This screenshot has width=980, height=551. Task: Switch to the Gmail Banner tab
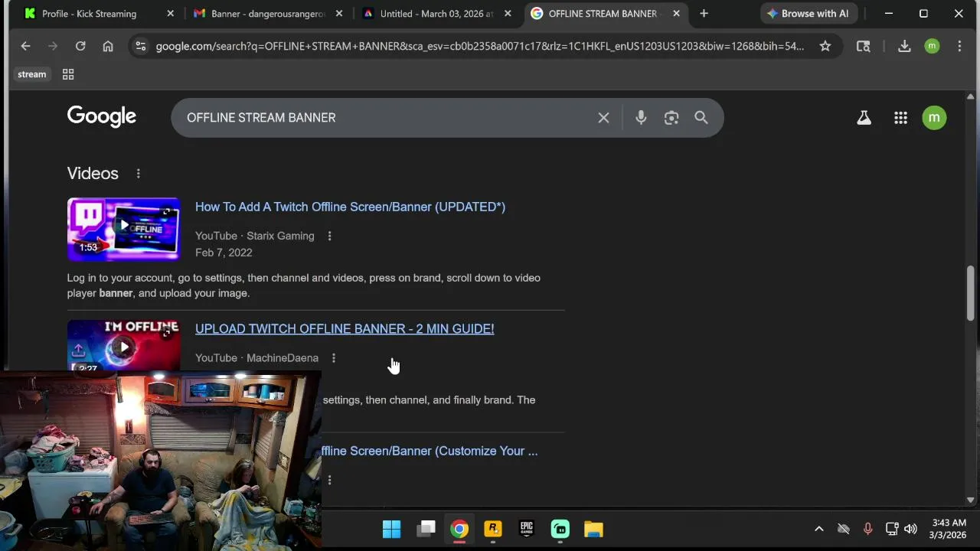(268, 14)
